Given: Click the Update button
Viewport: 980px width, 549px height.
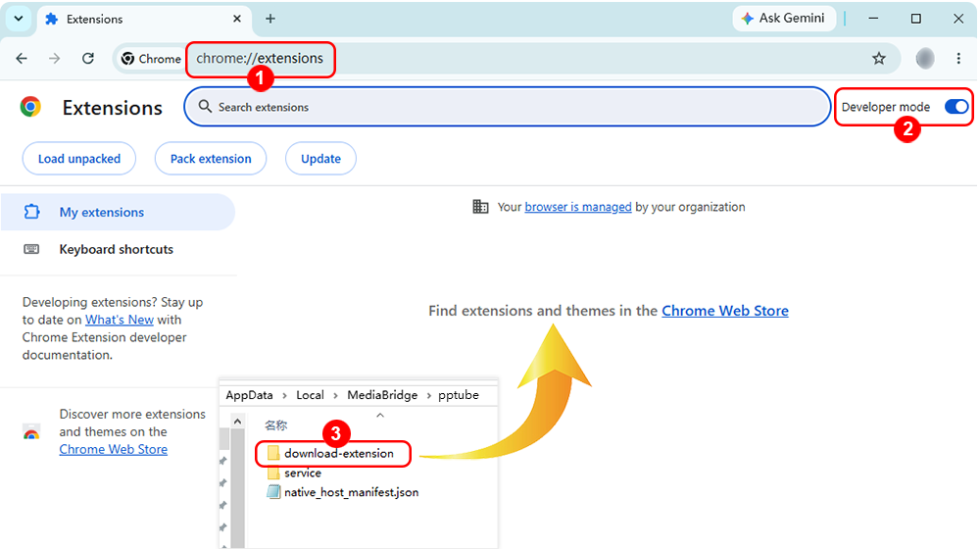Looking at the screenshot, I should point(320,159).
